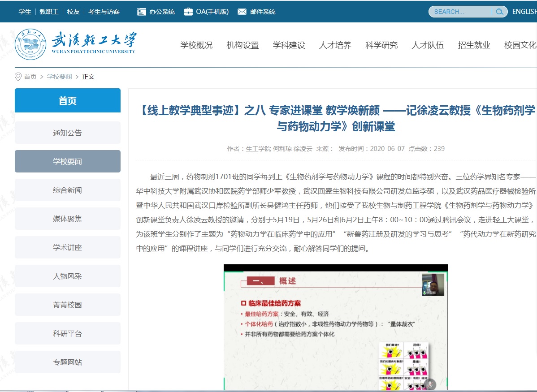The height and width of the screenshot is (392, 537).
Task: Click the mail system envelope icon
Action: [242, 12]
